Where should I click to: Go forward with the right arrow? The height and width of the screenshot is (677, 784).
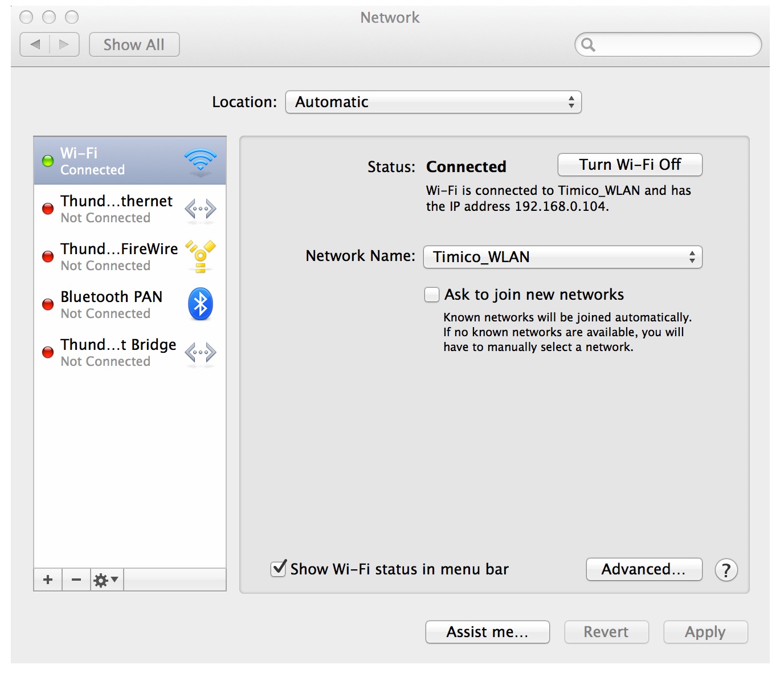(64, 44)
